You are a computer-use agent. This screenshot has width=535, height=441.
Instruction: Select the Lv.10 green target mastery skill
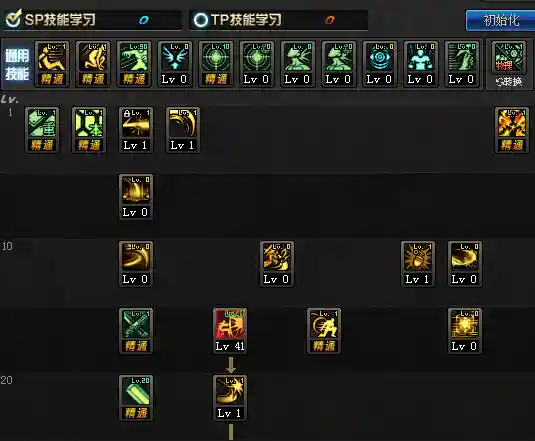pyautogui.click(x=216, y=64)
